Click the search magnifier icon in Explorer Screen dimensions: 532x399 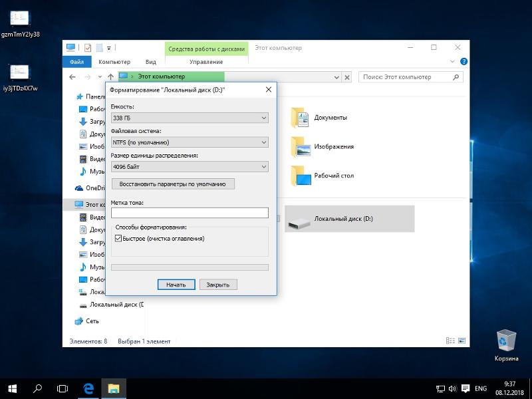[x=456, y=77]
